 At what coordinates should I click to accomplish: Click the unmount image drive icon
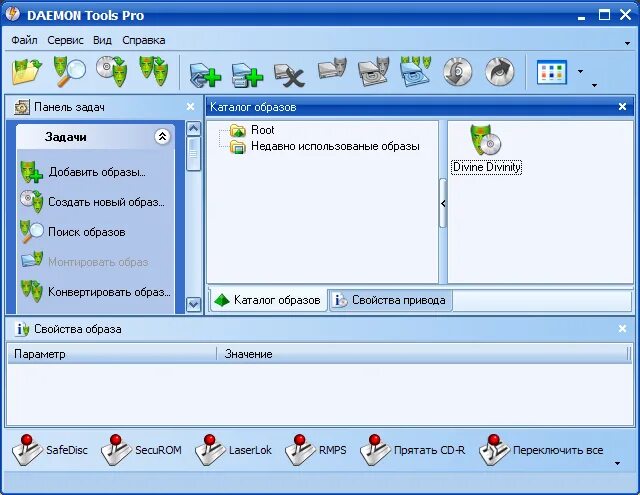click(373, 72)
